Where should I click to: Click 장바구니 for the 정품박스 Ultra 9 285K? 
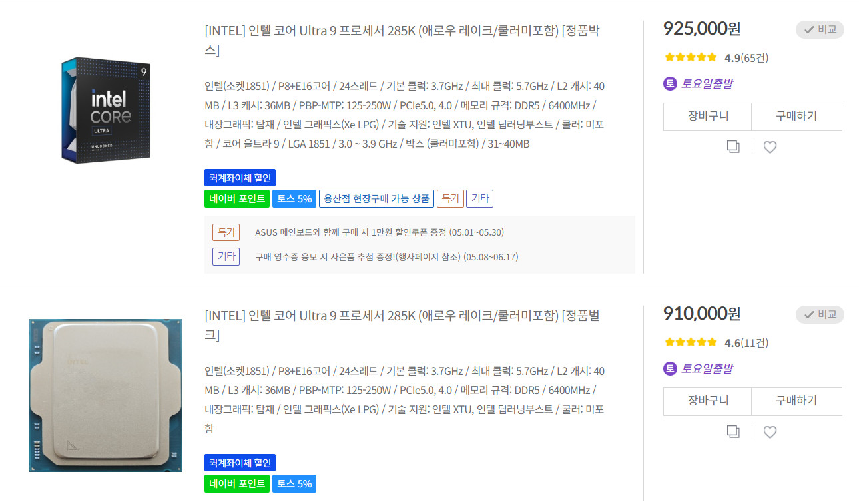[x=707, y=117]
